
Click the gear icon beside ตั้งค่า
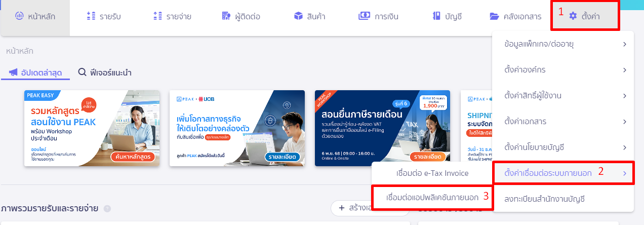[x=573, y=16]
